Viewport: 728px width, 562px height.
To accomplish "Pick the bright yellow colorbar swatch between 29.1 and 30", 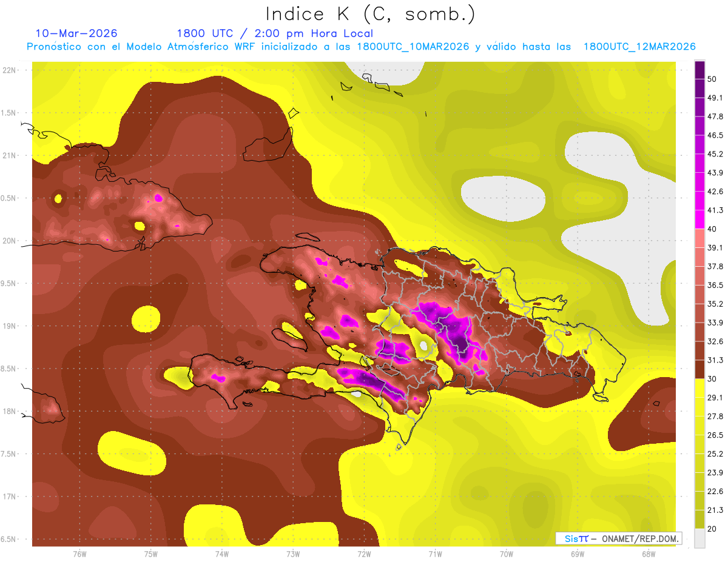I will tap(699, 388).
